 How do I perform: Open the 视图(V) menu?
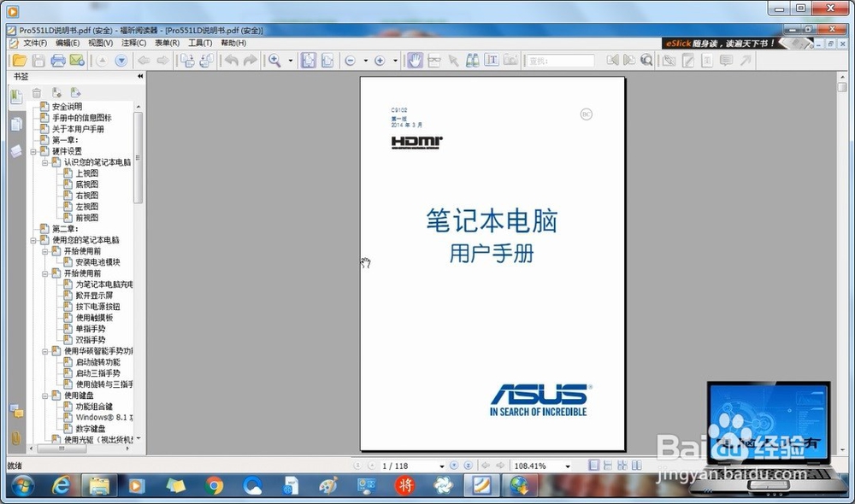click(x=100, y=43)
